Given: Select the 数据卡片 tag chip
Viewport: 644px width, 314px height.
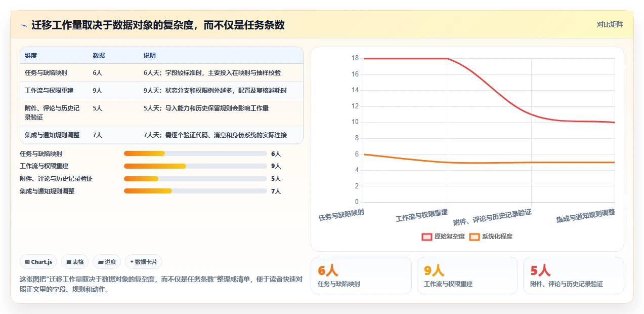Looking at the screenshot, I should [144, 262].
